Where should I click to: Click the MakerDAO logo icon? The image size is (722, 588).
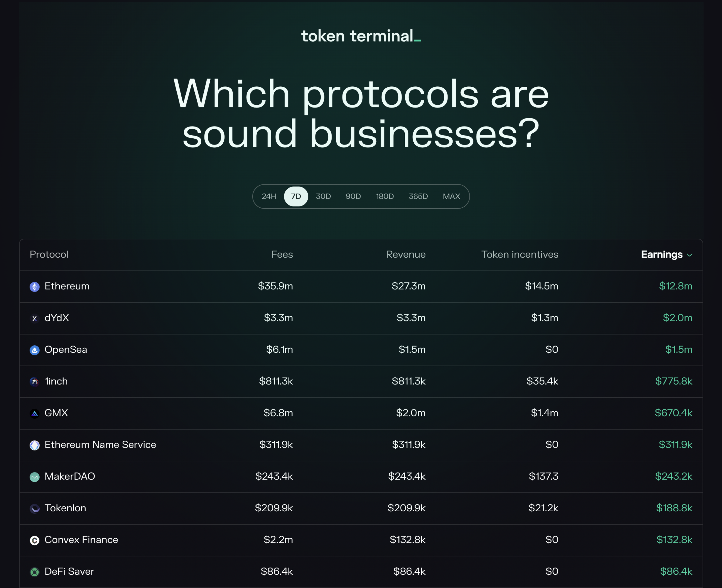pos(35,477)
